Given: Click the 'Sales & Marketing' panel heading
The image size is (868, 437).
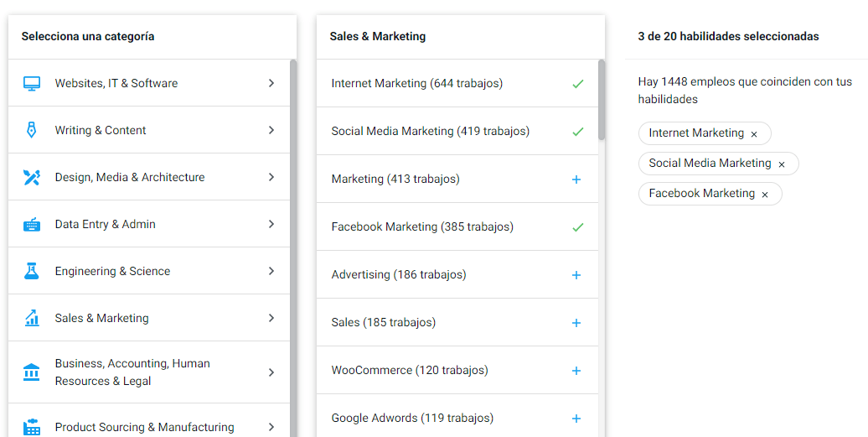Looking at the screenshot, I should [378, 37].
